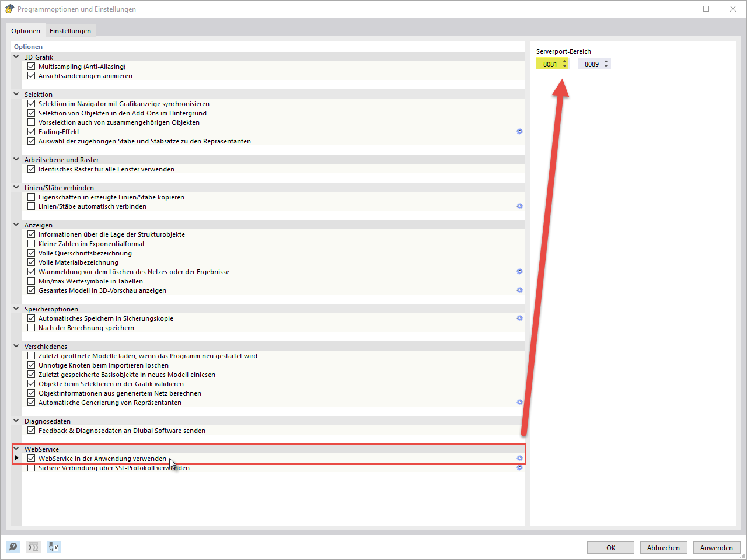This screenshot has width=747, height=560.
Task: Open gear beside Gesamtes Modell in 3D-Vorschau
Action: tap(519, 290)
